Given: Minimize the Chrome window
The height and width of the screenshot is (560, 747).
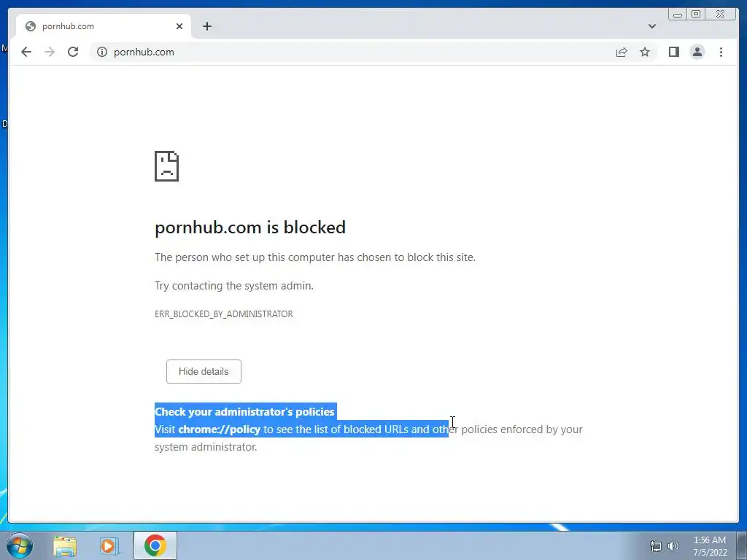Looking at the screenshot, I should [678, 15].
